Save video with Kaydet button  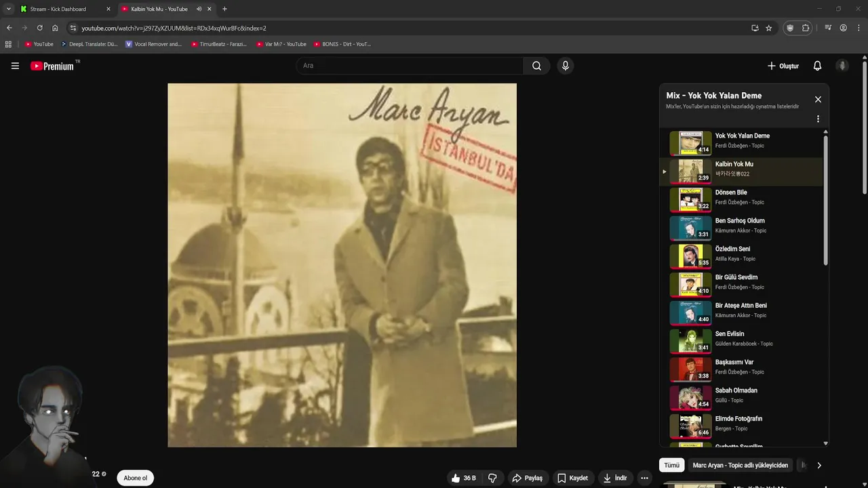pyautogui.click(x=573, y=478)
